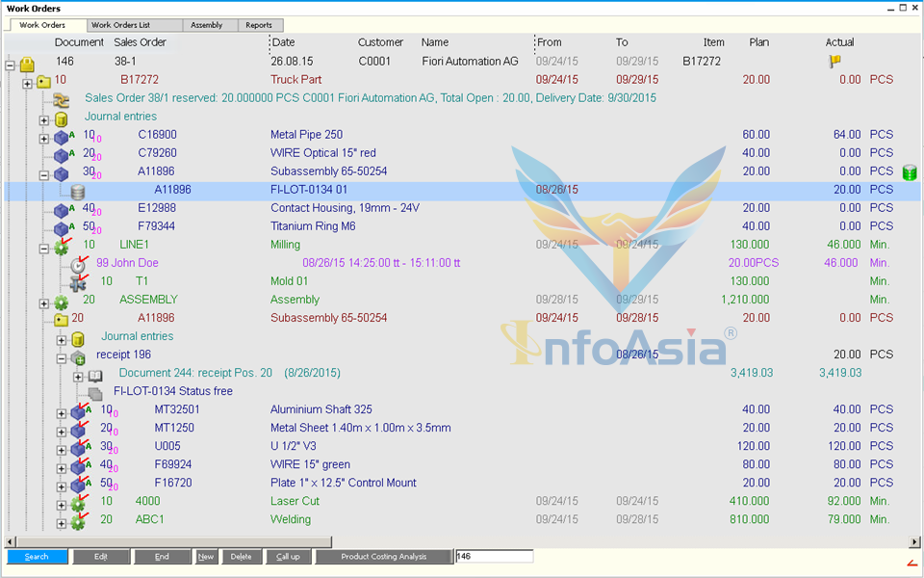This screenshot has height=578, width=924.
Task: Expand the ASSEMBLY operation node
Action: click(44, 303)
